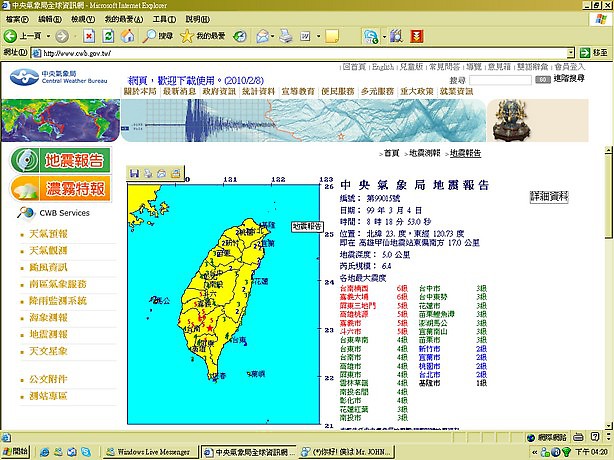Viewport: 614px width, 460px height.
Task: Open 天氣預報 weather forecast link
Action: tap(47, 233)
